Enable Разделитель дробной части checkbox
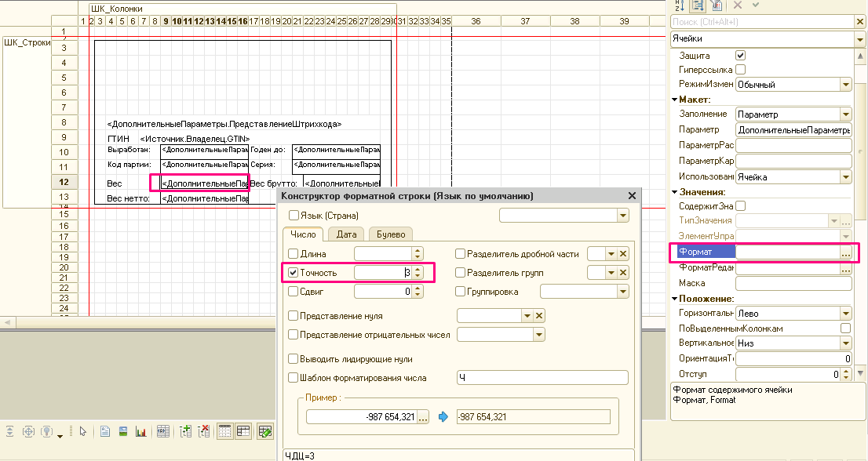 tap(460, 254)
